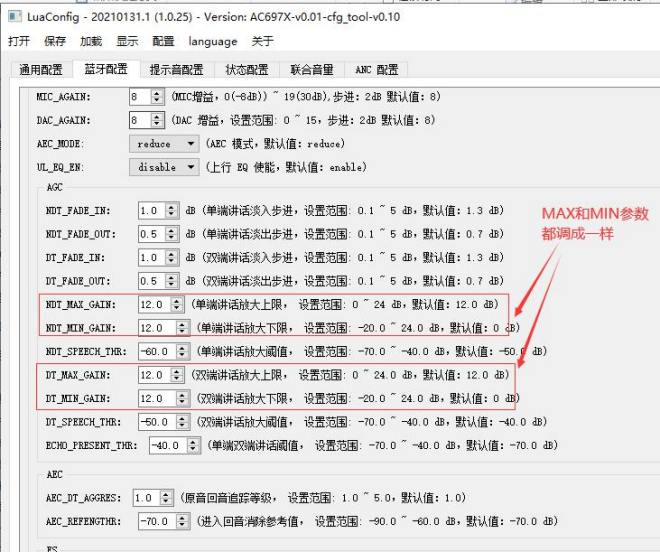Click the ECHO_PRESENT_THR -40.0 field
The width and height of the screenshot is (660, 552).
point(168,445)
